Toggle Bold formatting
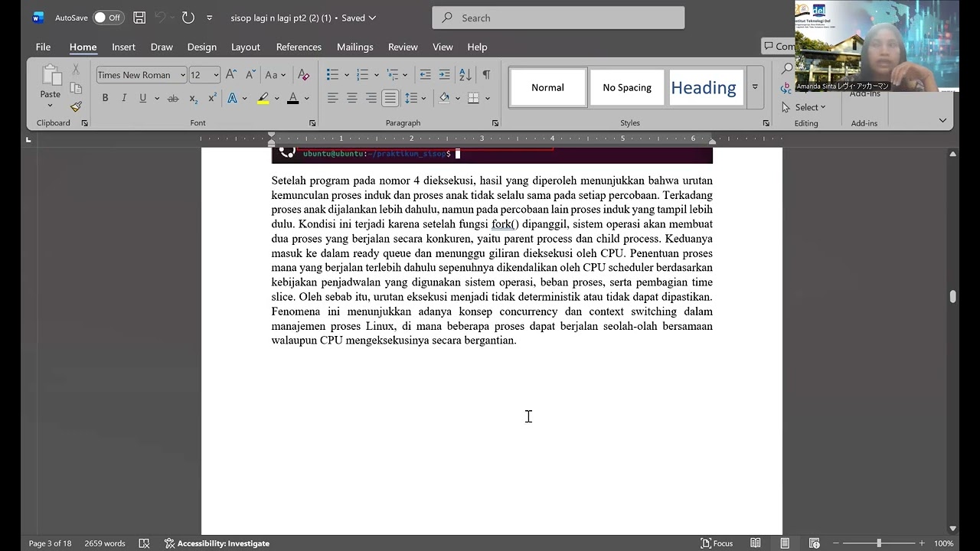Image resolution: width=980 pixels, height=551 pixels. (x=105, y=98)
